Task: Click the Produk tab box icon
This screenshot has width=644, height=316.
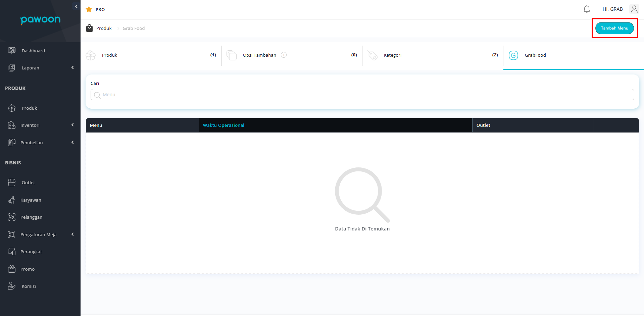Action: (x=91, y=55)
